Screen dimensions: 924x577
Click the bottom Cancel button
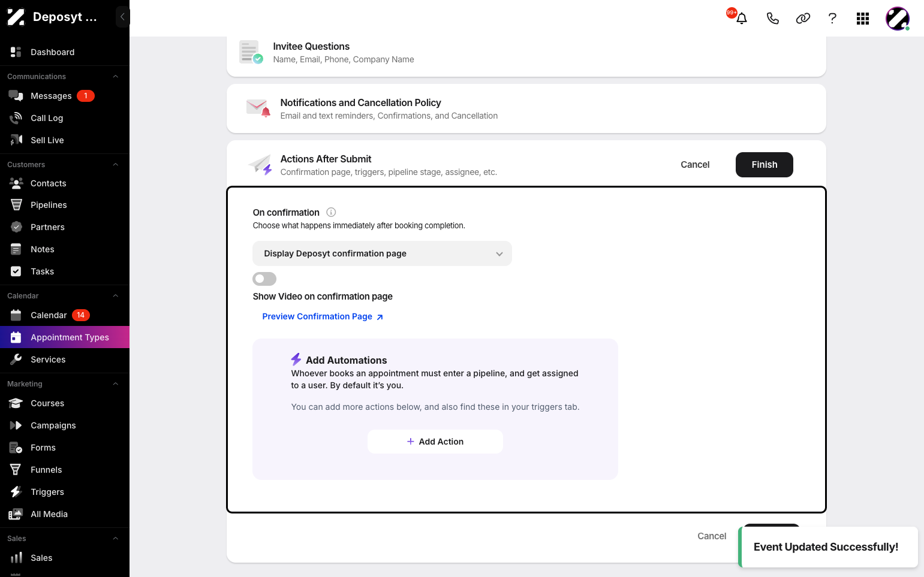pyautogui.click(x=712, y=536)
